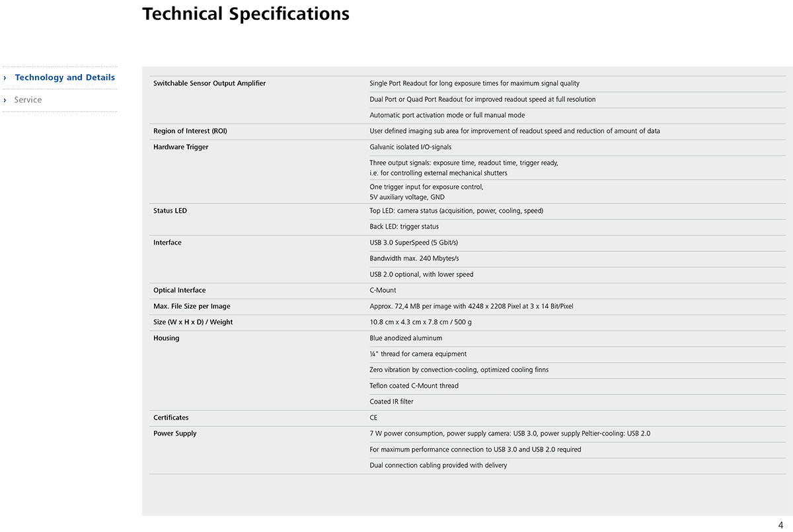Select the Interface row label
Screen dimensions: 793x532
pos(167,243)
